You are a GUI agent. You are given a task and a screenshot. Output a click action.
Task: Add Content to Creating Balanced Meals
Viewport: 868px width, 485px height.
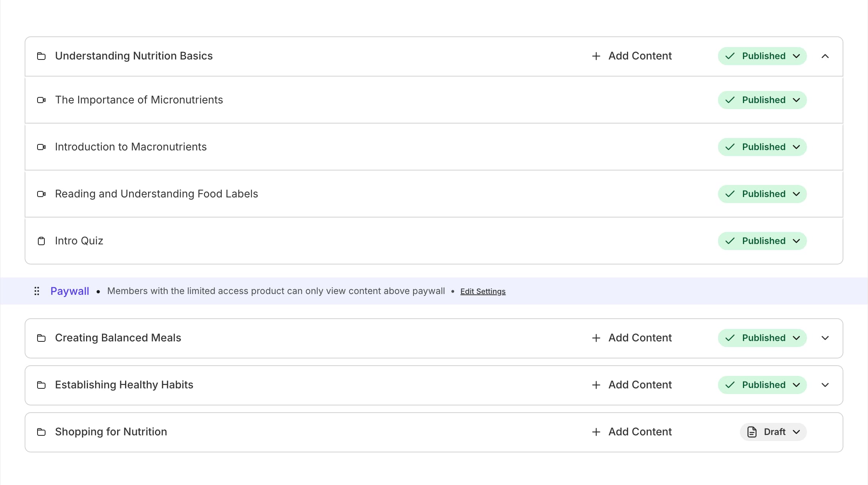[x=632, y=338]
